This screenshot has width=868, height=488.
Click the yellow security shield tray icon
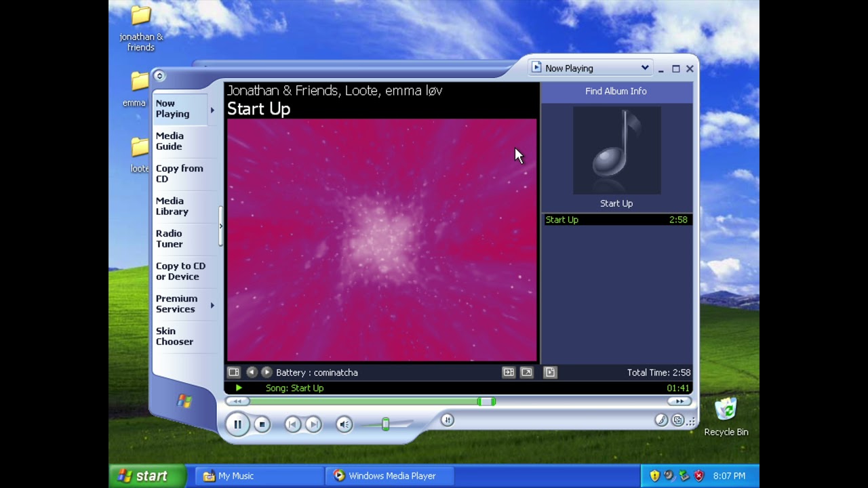click(654, 476)
